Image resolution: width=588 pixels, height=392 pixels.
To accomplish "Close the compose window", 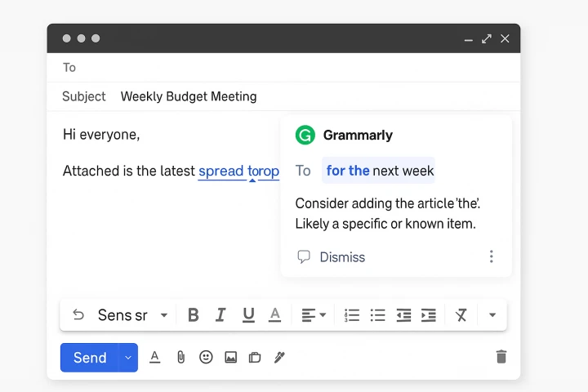I will 505,38.
